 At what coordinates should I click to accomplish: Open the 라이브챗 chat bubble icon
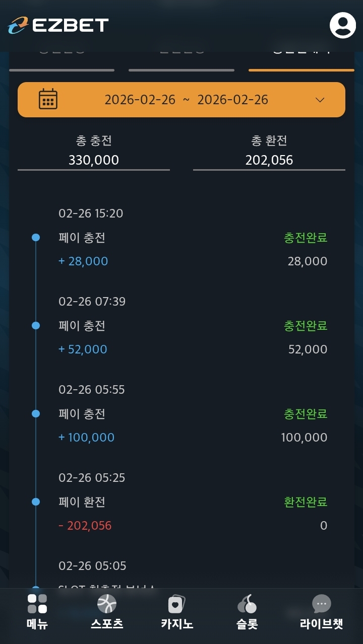coord(321,604)
